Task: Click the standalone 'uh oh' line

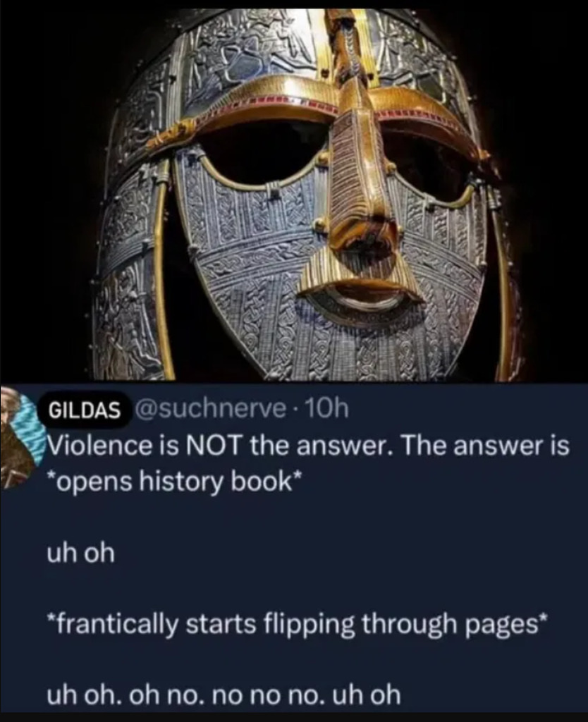Action: [81, 552]
